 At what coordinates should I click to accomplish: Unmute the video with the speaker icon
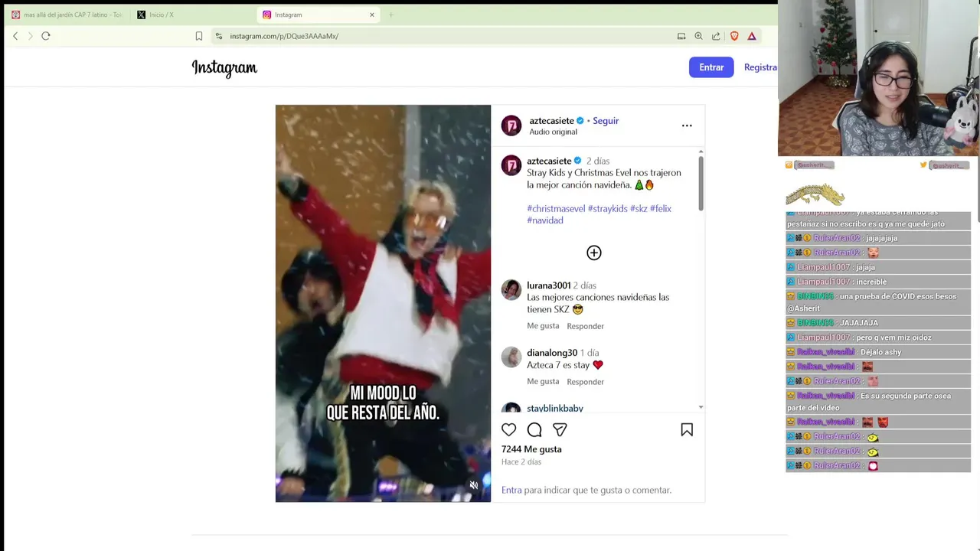(474, 485)
